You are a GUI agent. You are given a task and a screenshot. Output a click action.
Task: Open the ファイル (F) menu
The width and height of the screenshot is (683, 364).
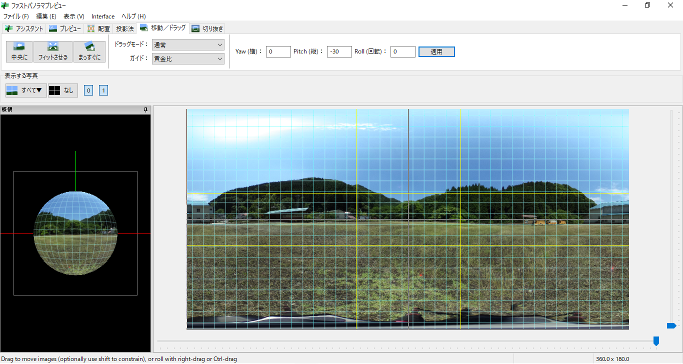point(16,16)
